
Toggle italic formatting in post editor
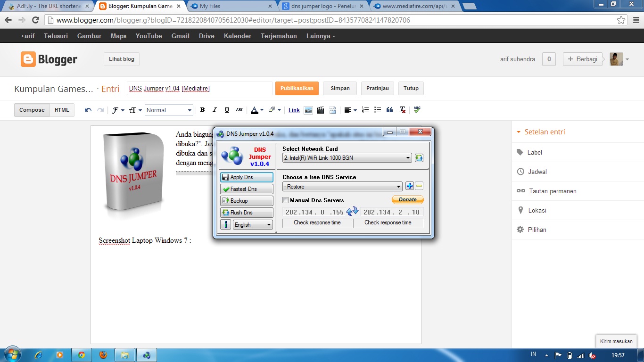point(215,110)
